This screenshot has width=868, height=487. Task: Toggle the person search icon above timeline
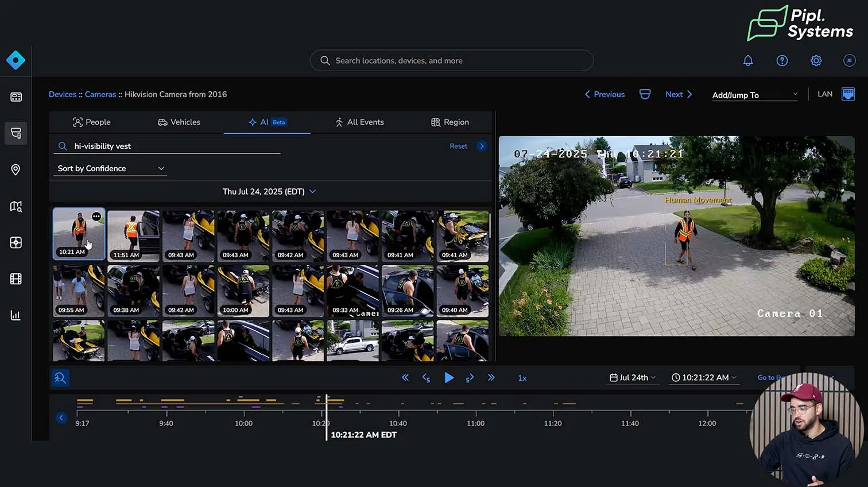pyautogui.click(x=60, y=378)
